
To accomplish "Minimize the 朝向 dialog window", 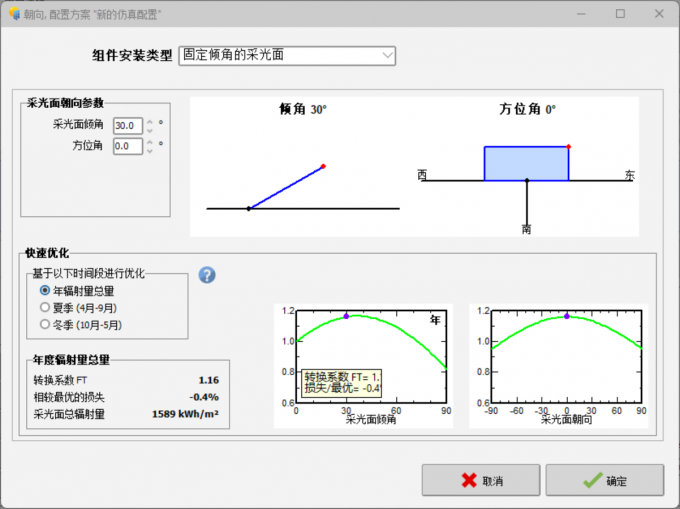I will 582,14.
